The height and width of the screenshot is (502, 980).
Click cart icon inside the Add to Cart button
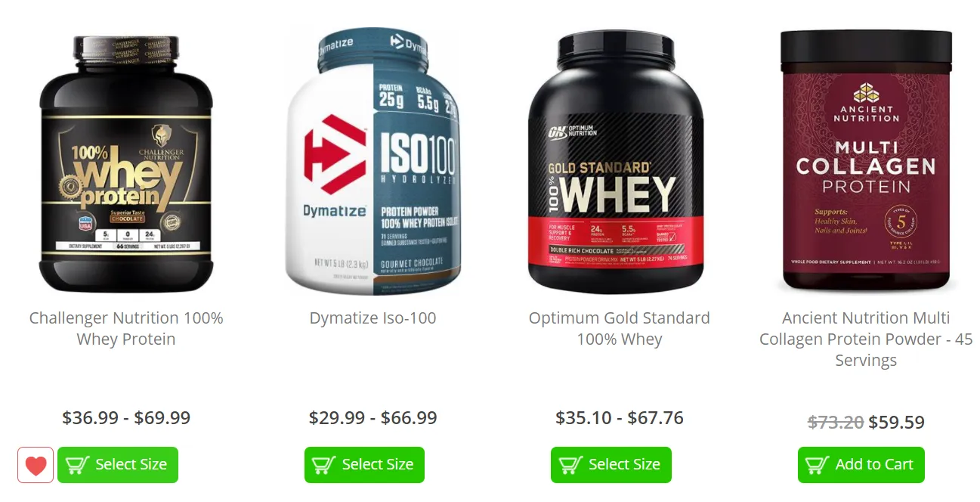click(818, 465)
